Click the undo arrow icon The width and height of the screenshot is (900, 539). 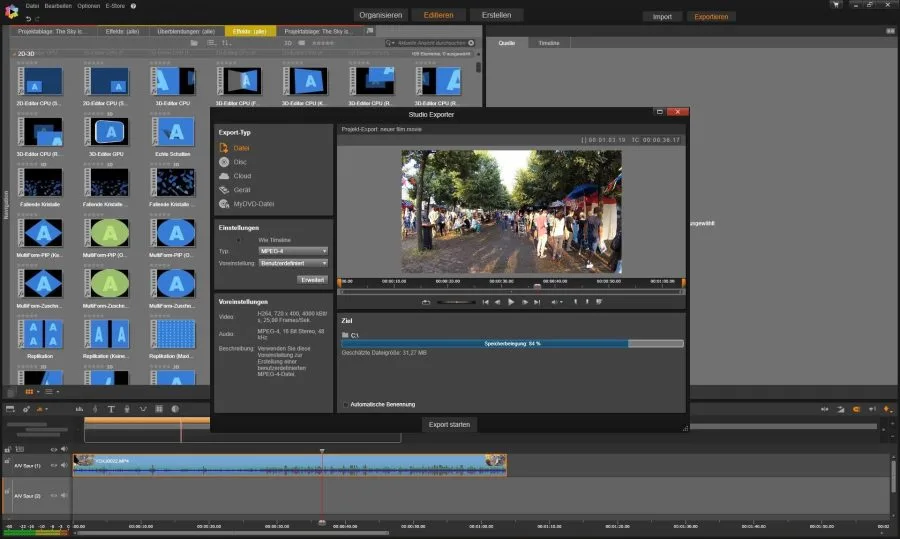pos(28,19)
